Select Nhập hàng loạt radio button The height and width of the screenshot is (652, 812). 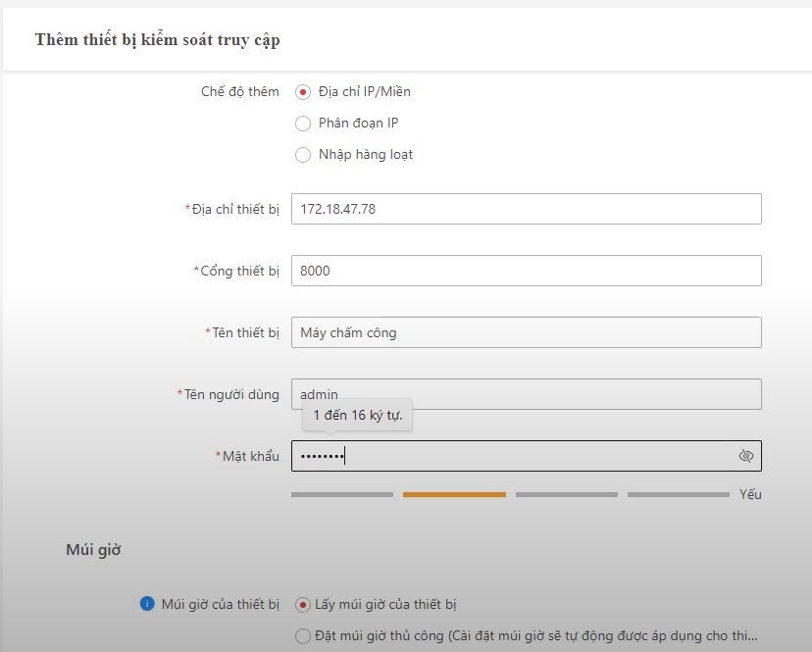[303, 155]
